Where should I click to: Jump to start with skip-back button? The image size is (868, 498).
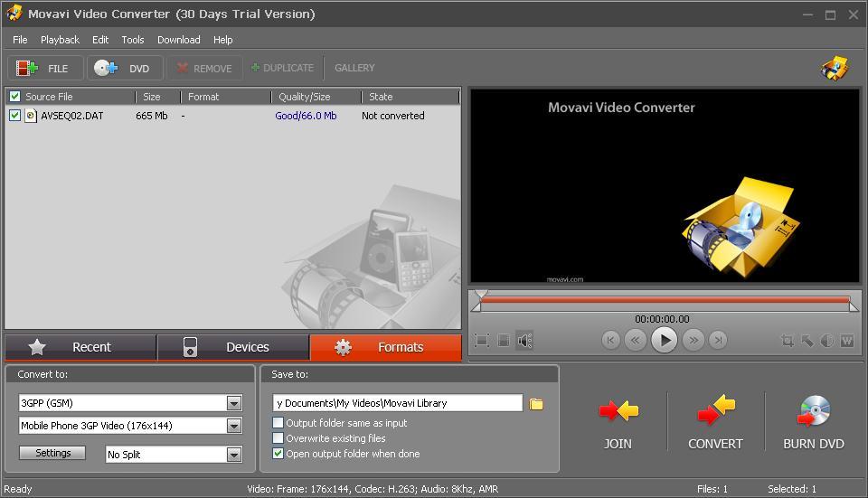click(610, 340)
